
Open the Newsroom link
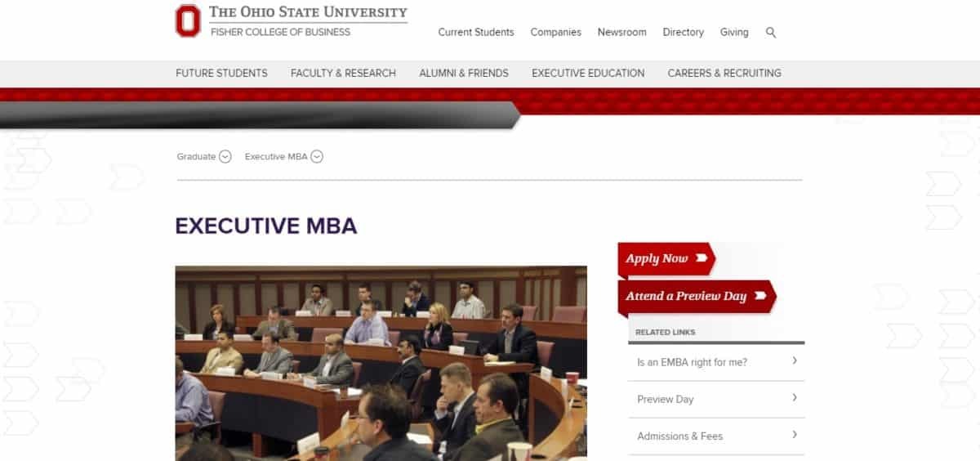(621, 33)
